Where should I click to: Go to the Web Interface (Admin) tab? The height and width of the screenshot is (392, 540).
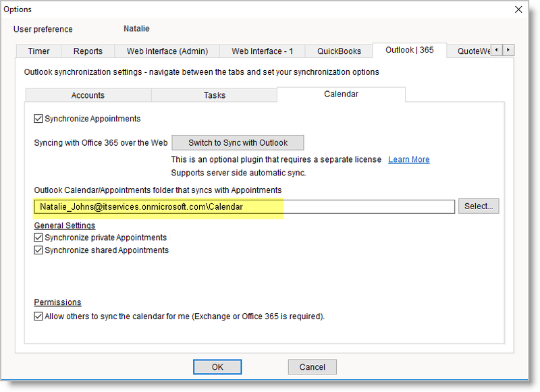tap(167, 51)
